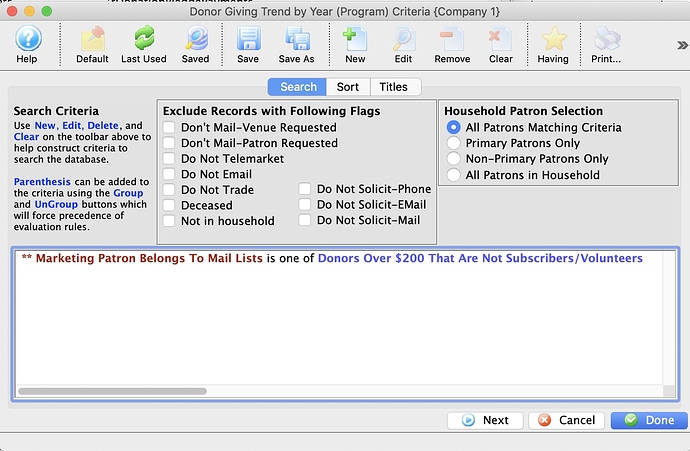Open Saved criteria list
The image size is (690, 451).
[x=196, y=44]
